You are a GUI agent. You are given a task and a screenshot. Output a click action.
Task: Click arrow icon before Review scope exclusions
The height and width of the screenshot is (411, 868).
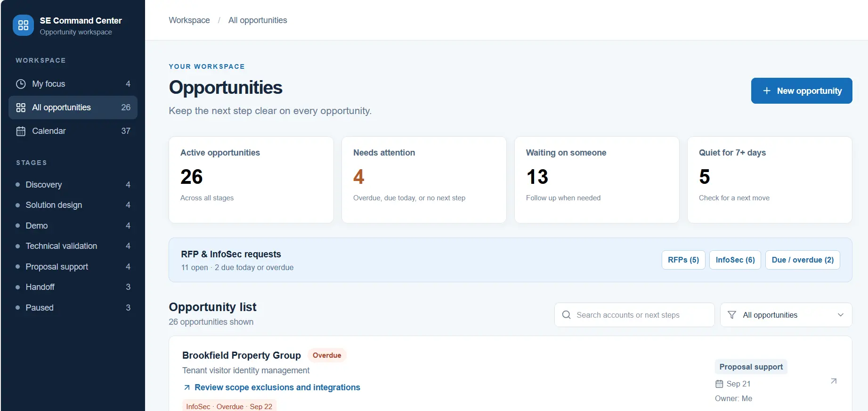coord(187,387)
